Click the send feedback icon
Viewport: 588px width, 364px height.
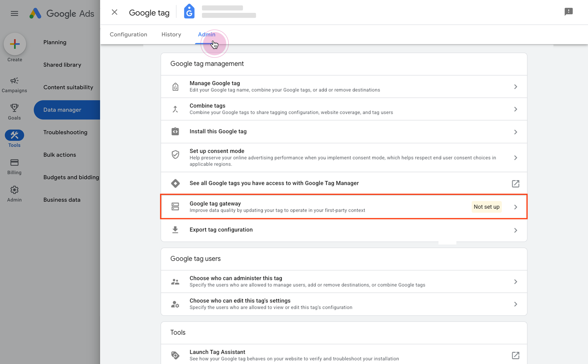(569, 12)
